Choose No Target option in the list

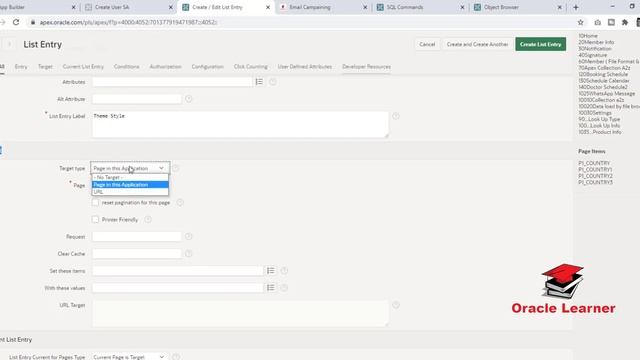tap(130, 177)
